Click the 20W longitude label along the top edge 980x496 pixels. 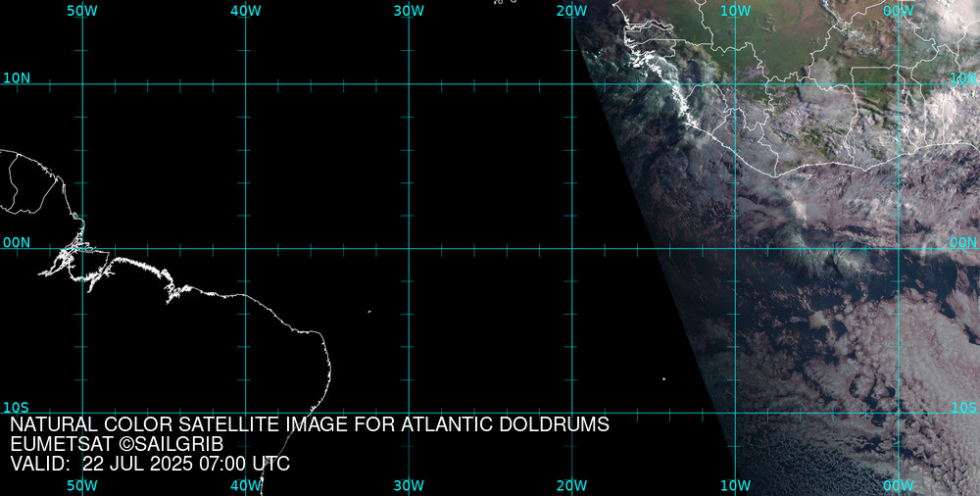(572, 11)
